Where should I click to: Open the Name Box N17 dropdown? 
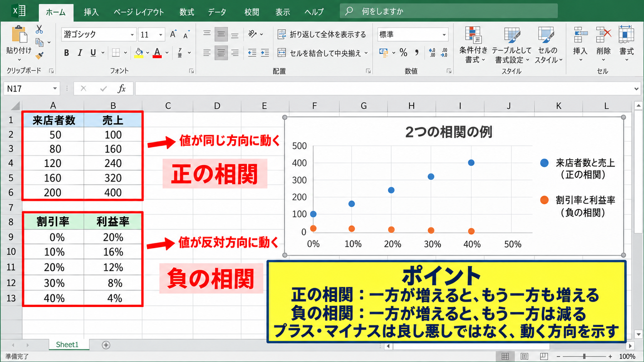pyautogui.click(x=55, y=88)
